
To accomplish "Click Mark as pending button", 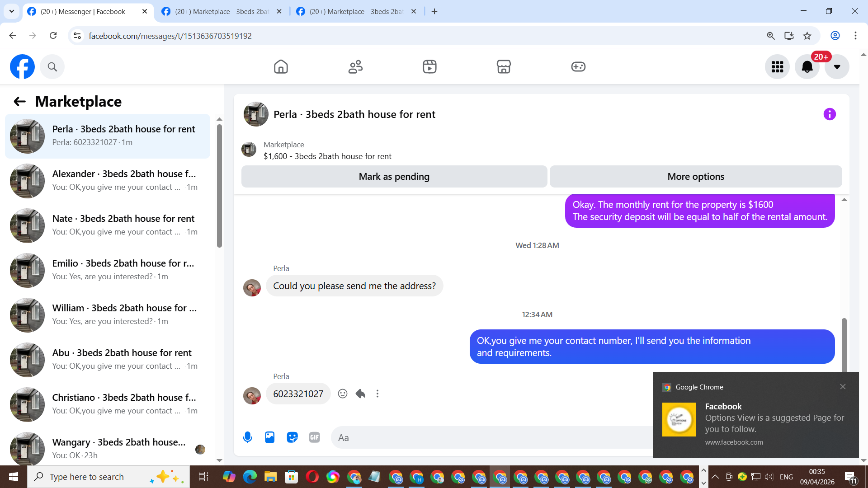I will click(x=394, y=177).
